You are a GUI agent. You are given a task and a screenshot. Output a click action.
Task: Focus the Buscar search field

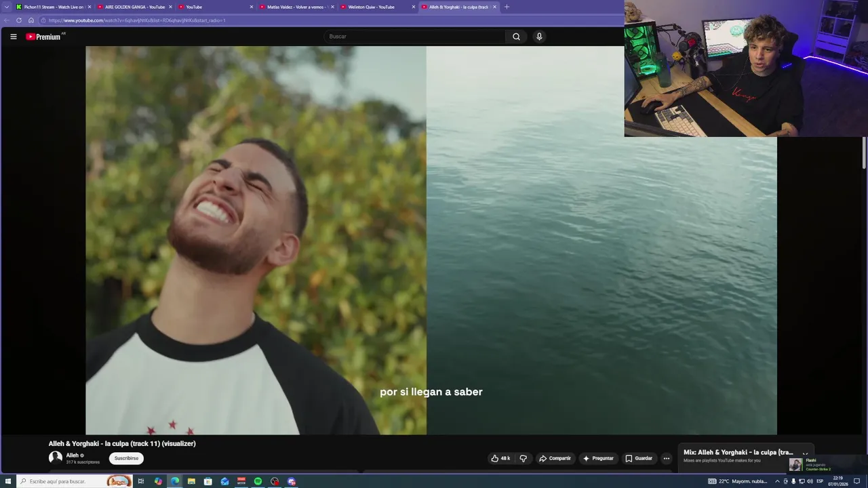point(414,37)
